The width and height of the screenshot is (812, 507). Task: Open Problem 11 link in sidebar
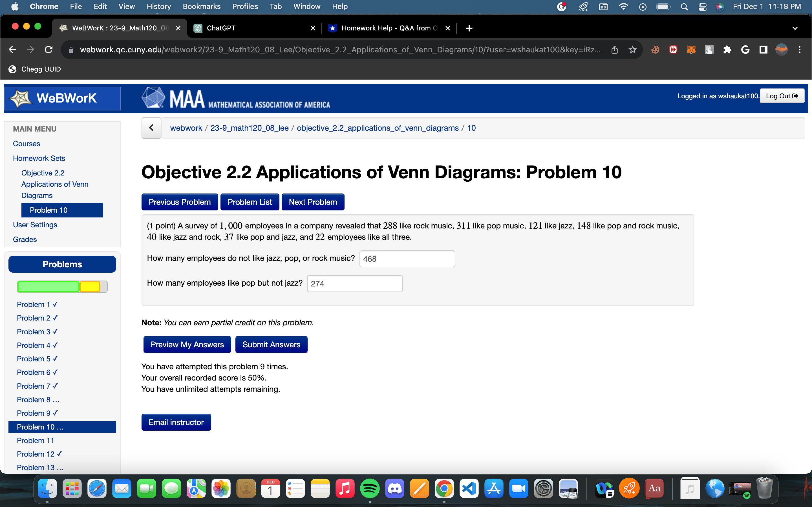(35, 440)
